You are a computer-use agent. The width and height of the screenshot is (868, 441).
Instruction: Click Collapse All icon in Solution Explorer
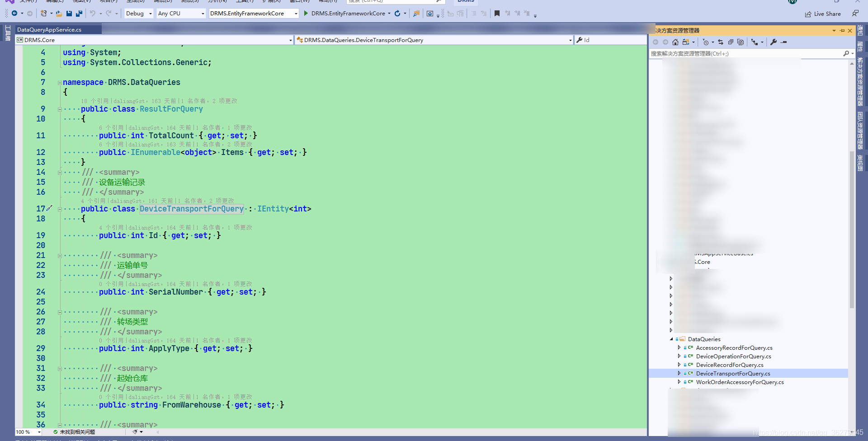click(x=731, y=42)
